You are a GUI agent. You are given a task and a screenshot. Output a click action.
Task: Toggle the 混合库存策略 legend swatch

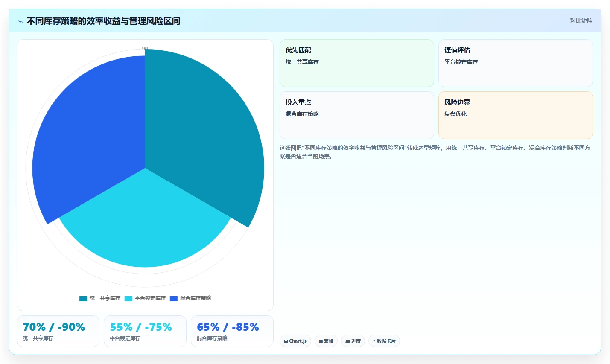[x=174, y=298]
